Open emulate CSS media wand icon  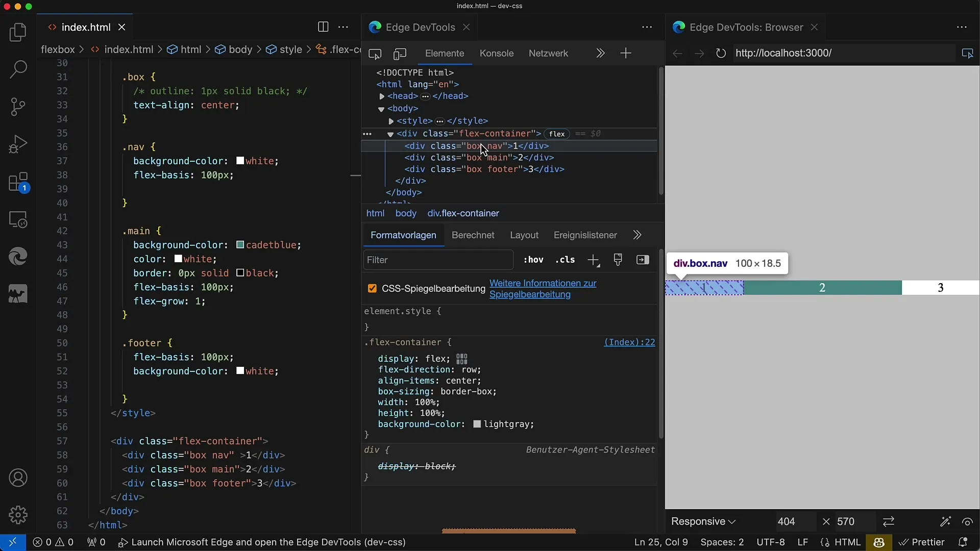click(x=945, y=521)
